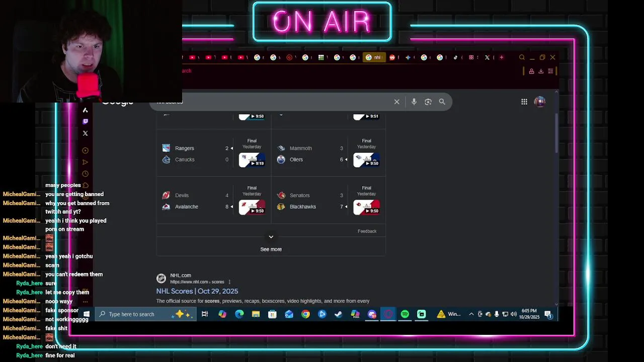Click the Oilers team name

coord(296,159)
